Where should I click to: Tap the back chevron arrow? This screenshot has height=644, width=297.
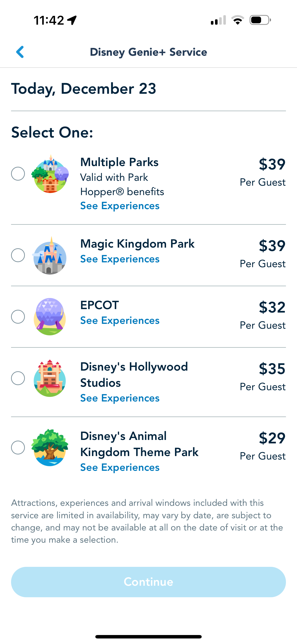tap(20, 52)
